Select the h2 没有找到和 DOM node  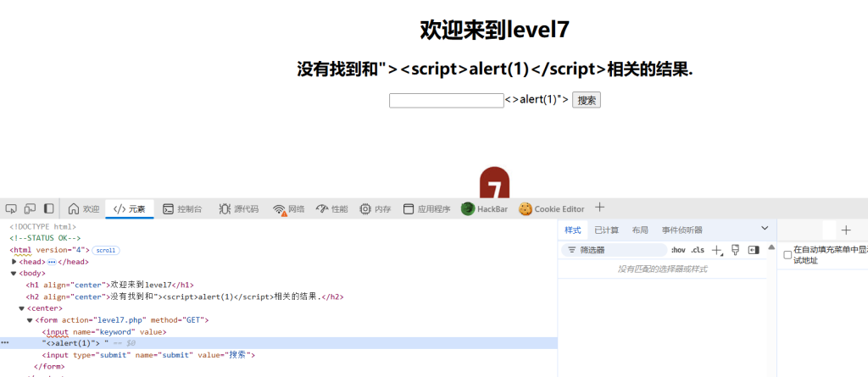click(x=185, y=297)
